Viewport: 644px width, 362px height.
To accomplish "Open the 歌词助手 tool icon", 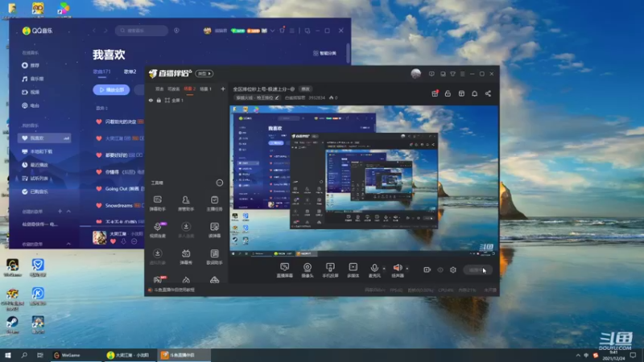I will point(214,257).
